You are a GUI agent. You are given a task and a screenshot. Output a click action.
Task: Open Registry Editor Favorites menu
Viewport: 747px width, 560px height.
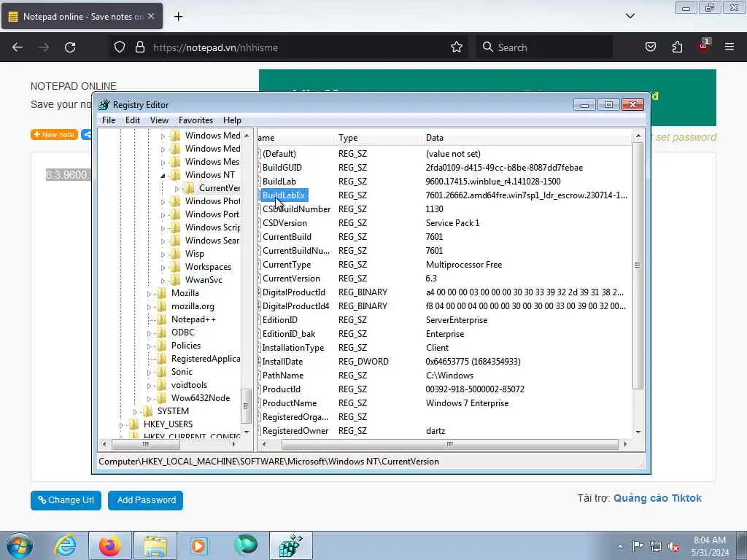click(196, 120)
